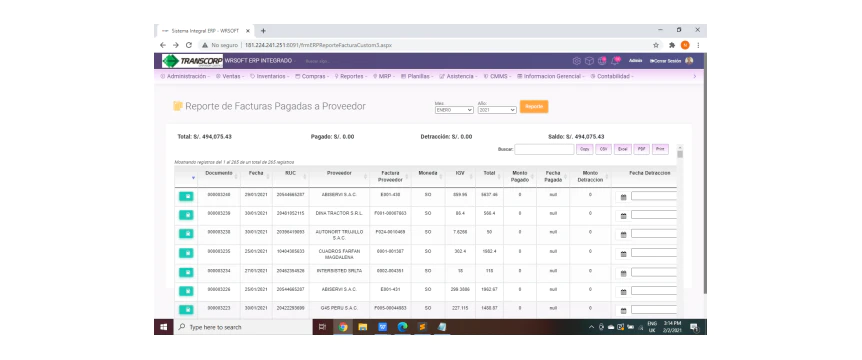Open the Windows Start menu
Image resolution: width=862 pixels, height=360 pixels.
pos(163,327)
